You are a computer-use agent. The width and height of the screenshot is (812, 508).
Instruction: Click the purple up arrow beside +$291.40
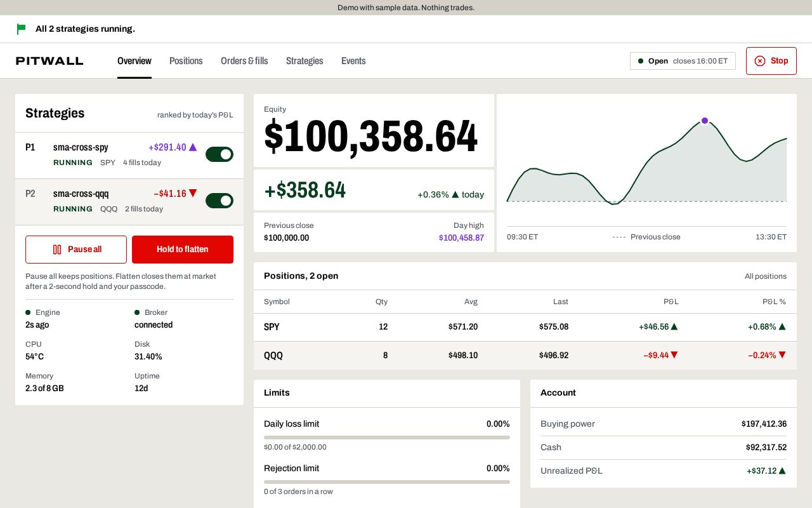(193, 147)
